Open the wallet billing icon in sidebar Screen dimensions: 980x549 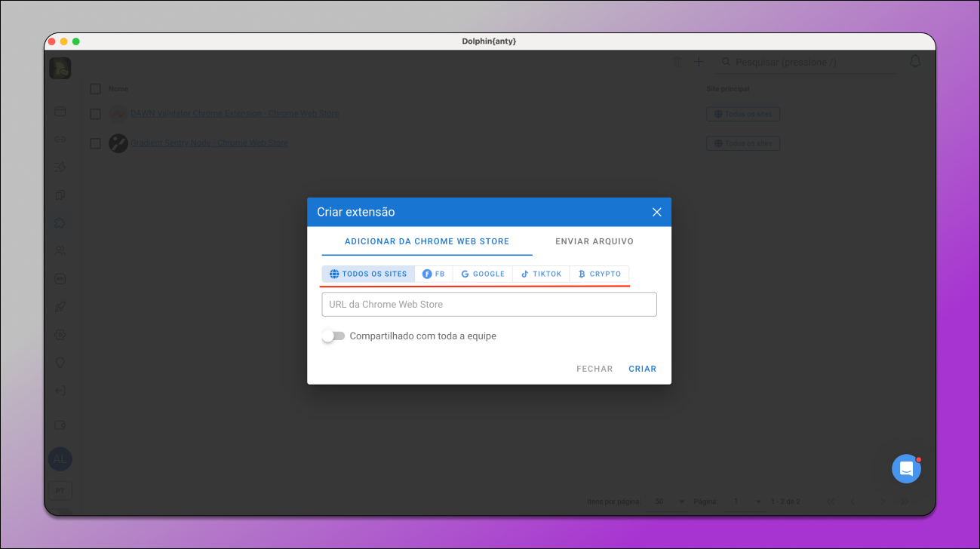coord(60,425)
